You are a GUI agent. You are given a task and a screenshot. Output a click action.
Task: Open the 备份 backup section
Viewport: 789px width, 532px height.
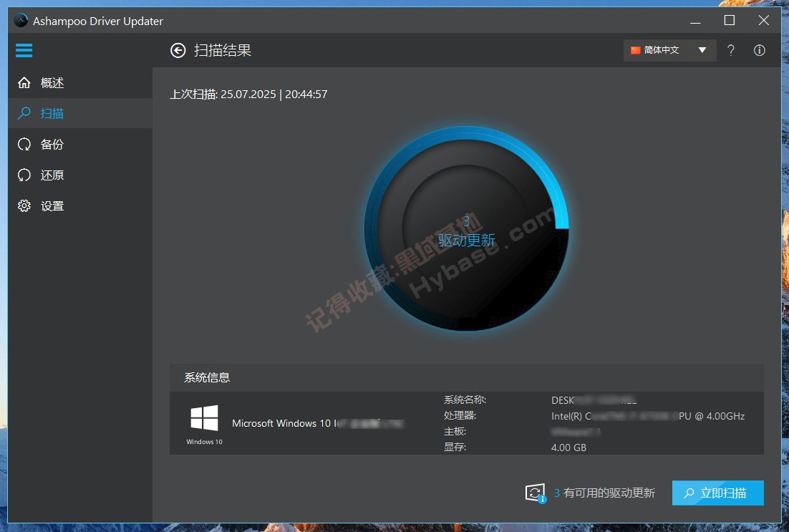point(80,145)
